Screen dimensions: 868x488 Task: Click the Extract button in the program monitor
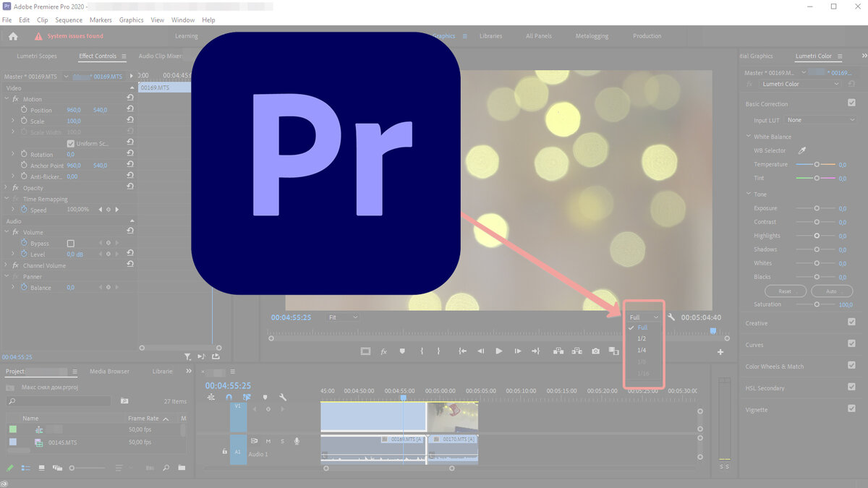click(576, 351)
